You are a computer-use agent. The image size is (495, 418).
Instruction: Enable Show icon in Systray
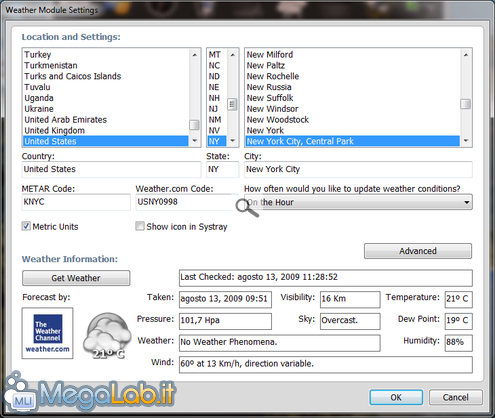[140, 226]
